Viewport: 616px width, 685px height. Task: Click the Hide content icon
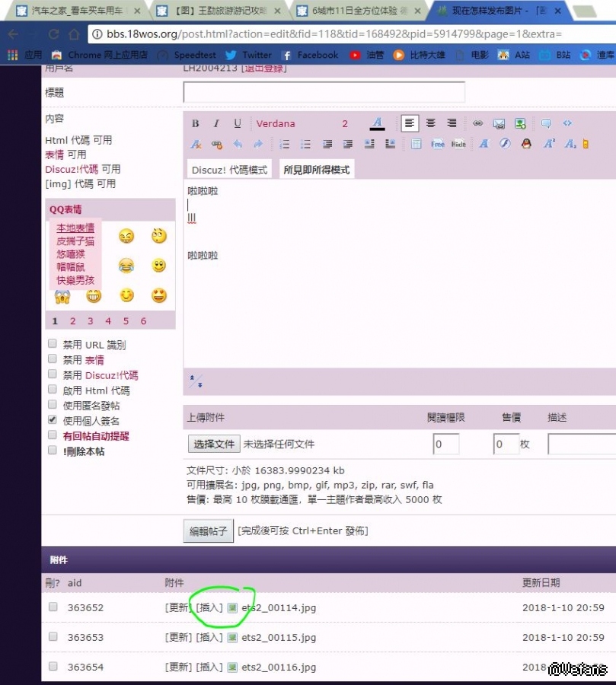point(458,144)
